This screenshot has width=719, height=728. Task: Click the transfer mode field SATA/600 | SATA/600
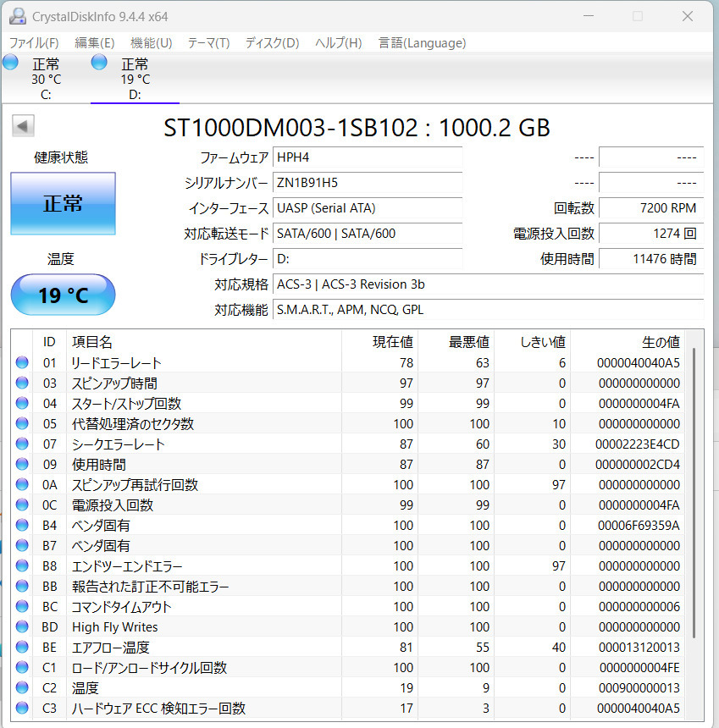pyautogui.click(x=368, y=233)
